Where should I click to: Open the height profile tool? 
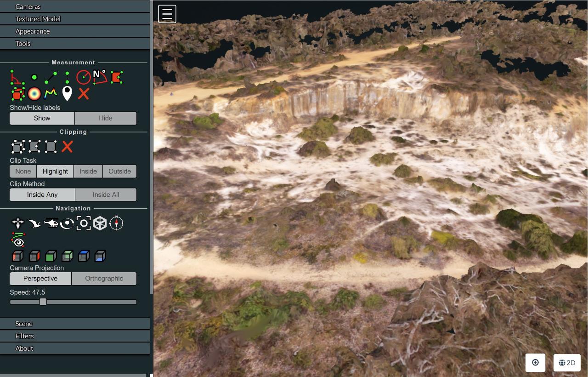coord(51,93)
